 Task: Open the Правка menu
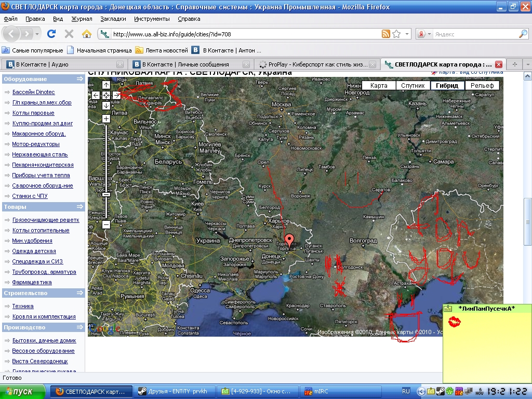pos(35,19)
